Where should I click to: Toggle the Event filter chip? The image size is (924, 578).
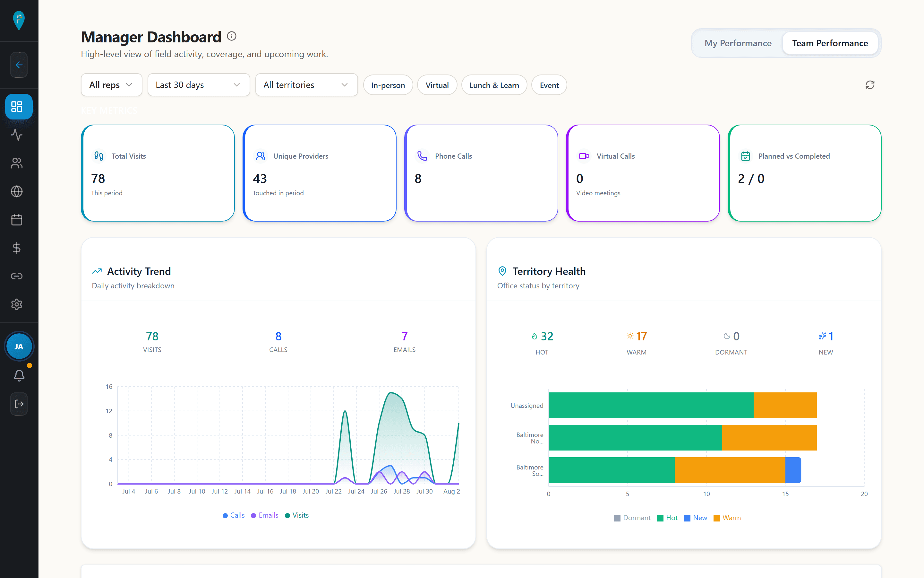coord(549,85)
